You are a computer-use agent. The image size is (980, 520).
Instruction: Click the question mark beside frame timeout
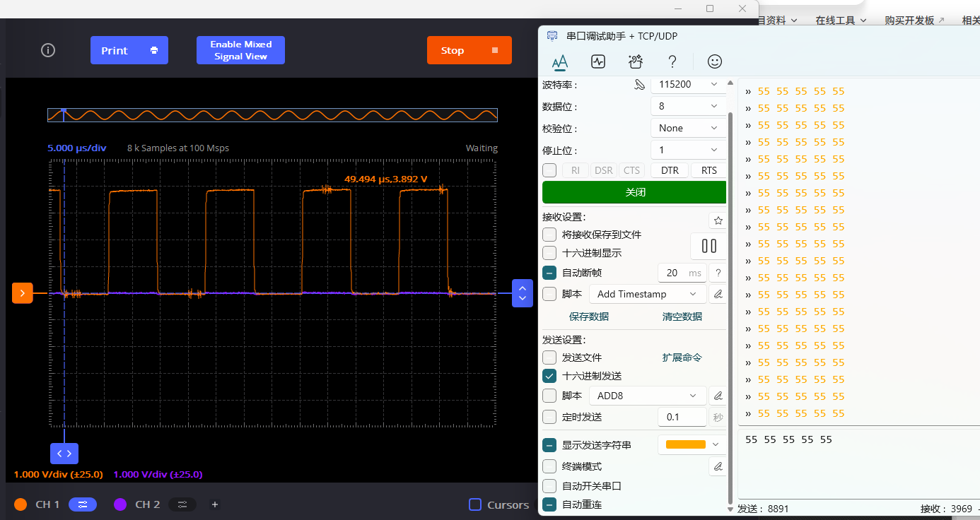(718, 273)
